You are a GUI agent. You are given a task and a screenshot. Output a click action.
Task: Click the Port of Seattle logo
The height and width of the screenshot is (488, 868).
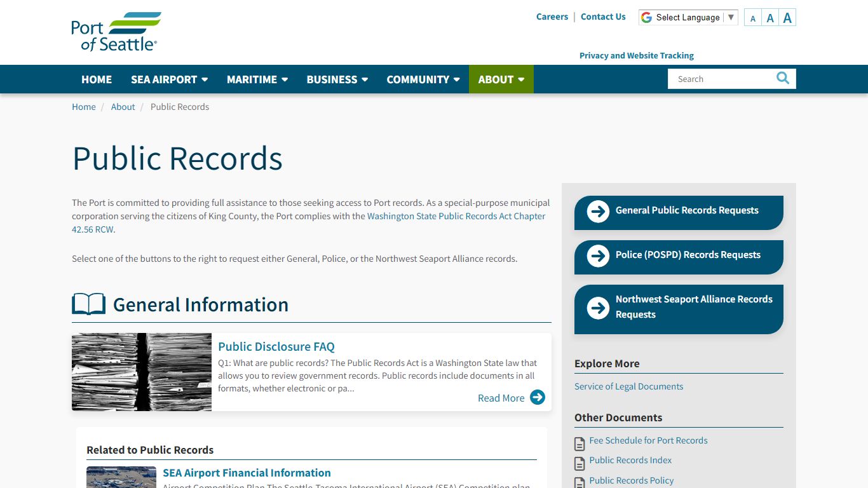coord(116,31)
